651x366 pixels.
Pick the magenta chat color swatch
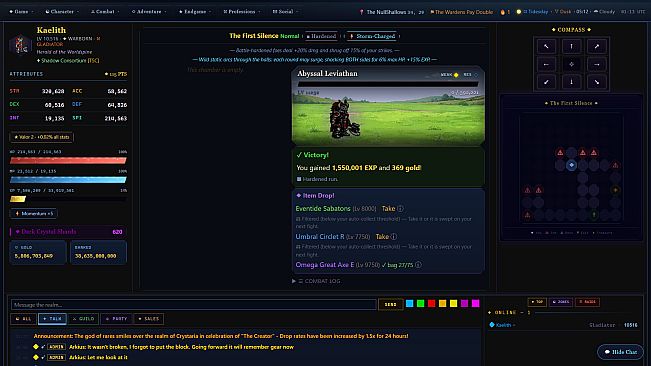point(475,304)
